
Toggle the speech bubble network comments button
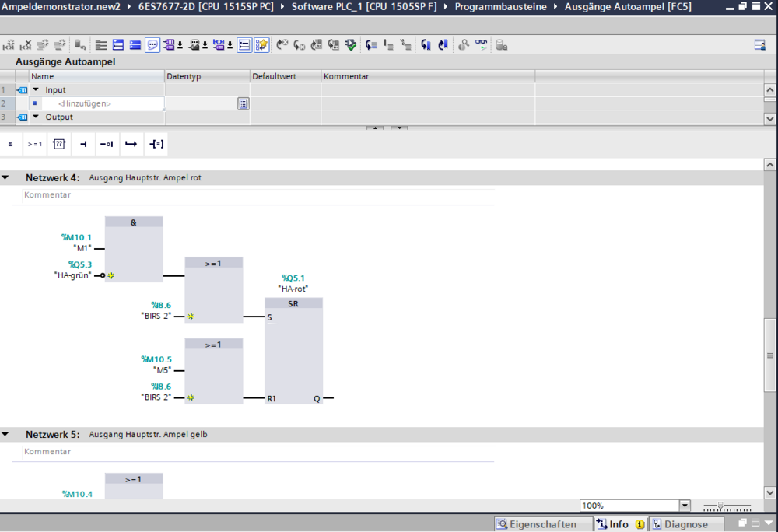tap(152, 45)
